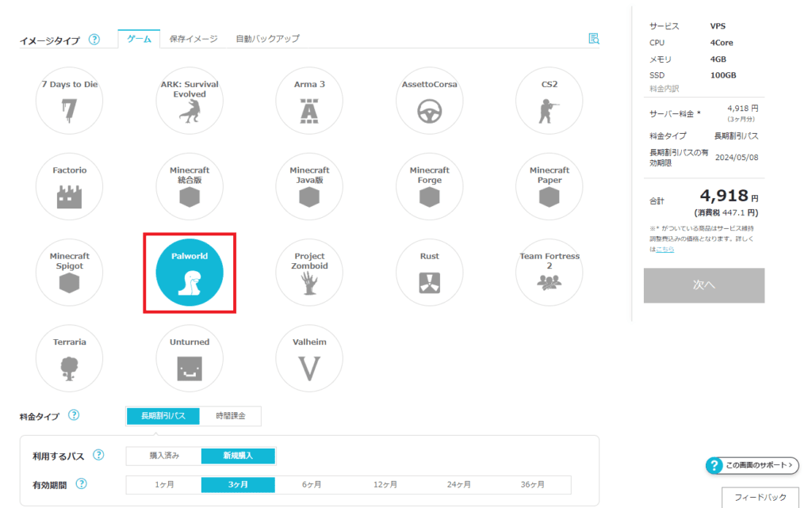Select the highlighted Palworld image
Image resolution: width=812 pixels, height=508 pixels.
click(x=190, y=272)
